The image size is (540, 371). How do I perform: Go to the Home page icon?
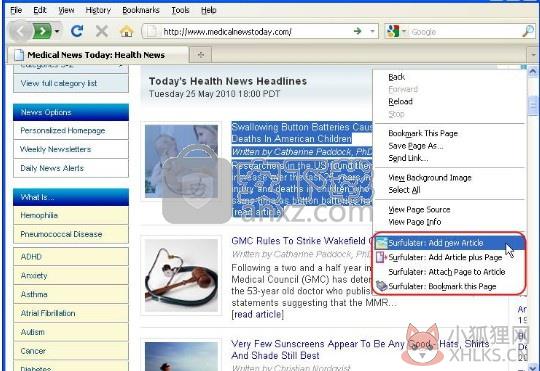(127, 32)
